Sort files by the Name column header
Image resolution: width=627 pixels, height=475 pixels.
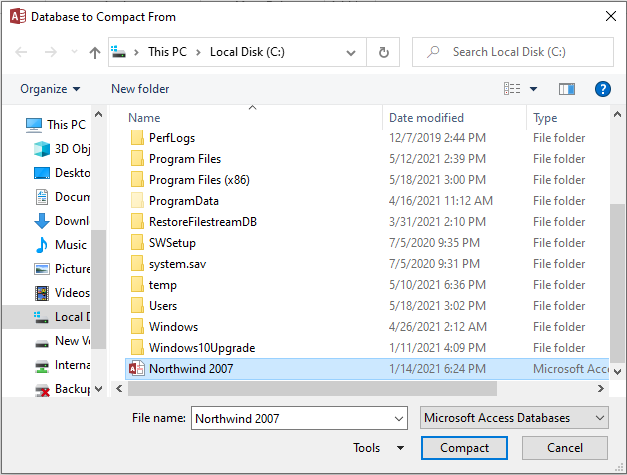[144, 118]
